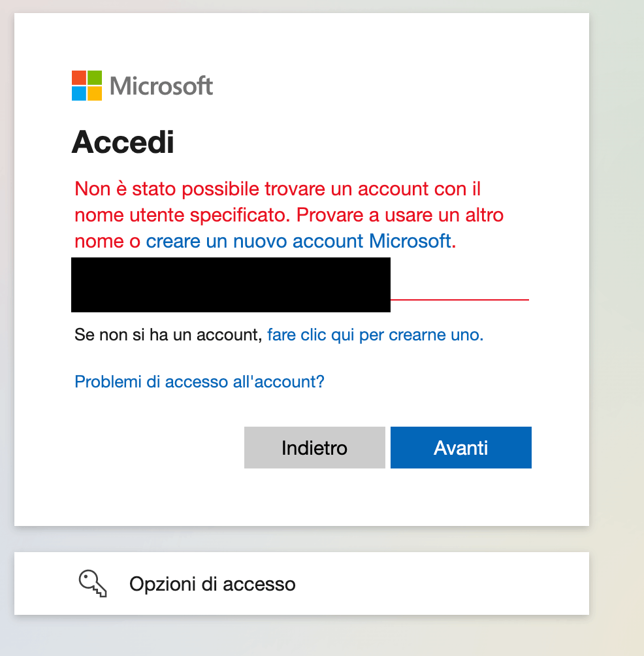Click the empty right side of the Opzioni di accesso panel
644x656 pixels.
tap(443, 583)
